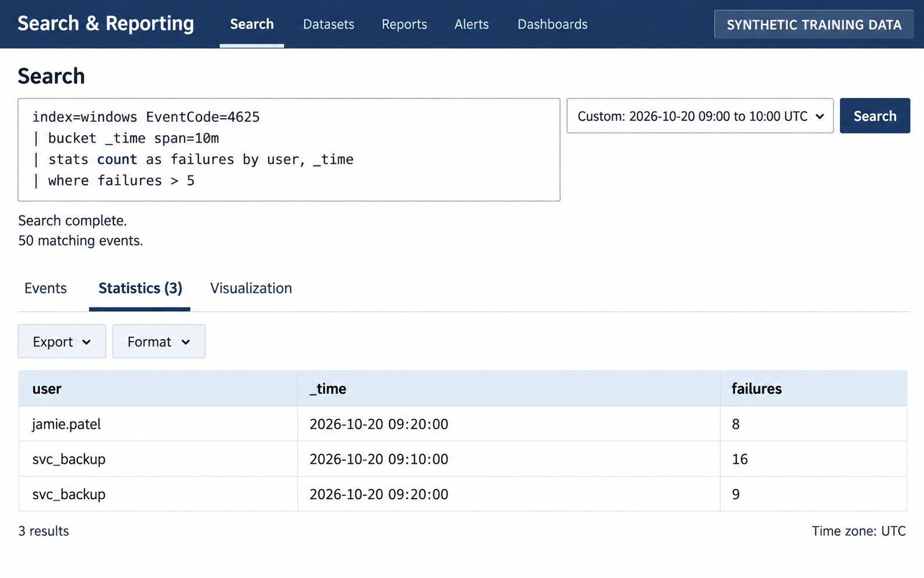Go to the Alerts navigation tab

point(471,24)
